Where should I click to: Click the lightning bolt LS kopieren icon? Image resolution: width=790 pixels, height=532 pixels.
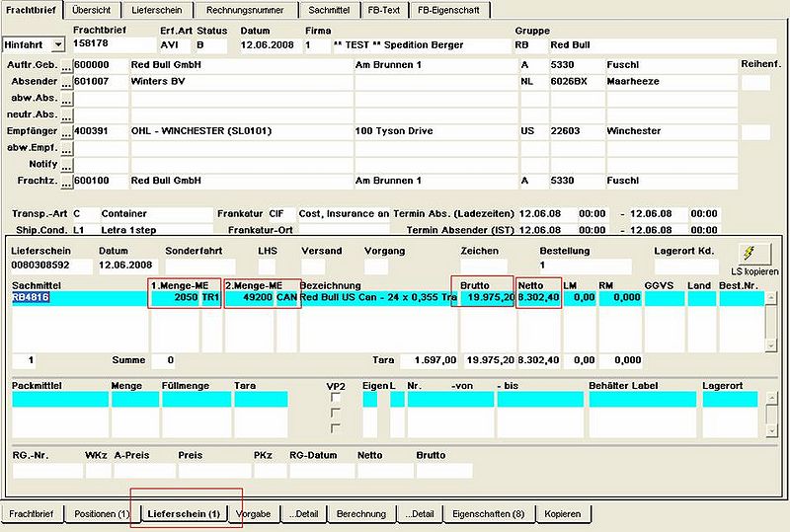click(x=754, y=254)
